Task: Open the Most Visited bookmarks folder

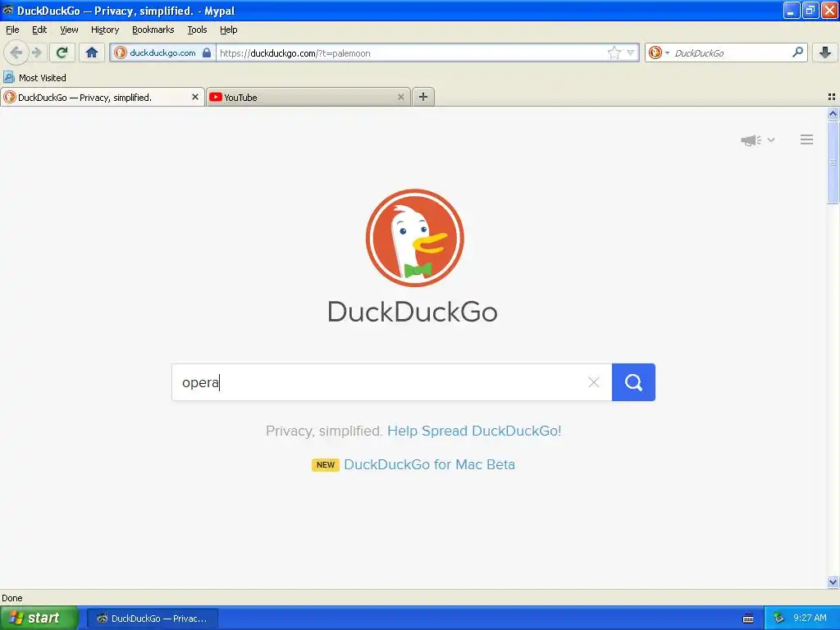Action: coord(34,78)
